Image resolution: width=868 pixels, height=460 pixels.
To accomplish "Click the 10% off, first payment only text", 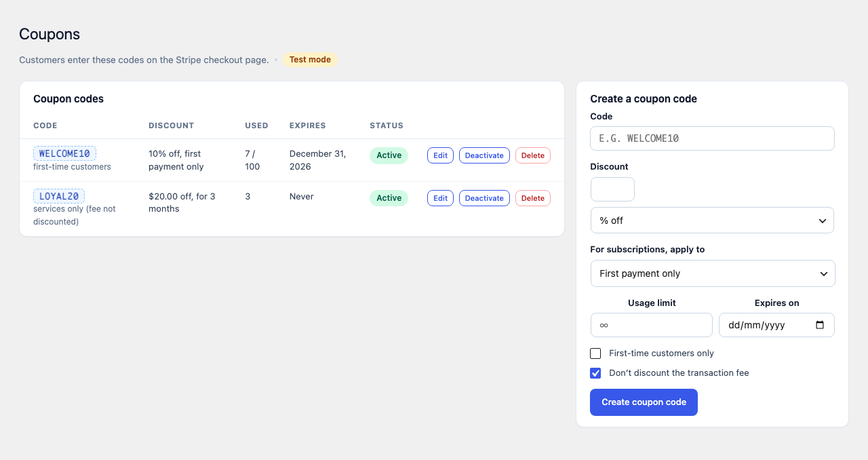I will (176, 160).
